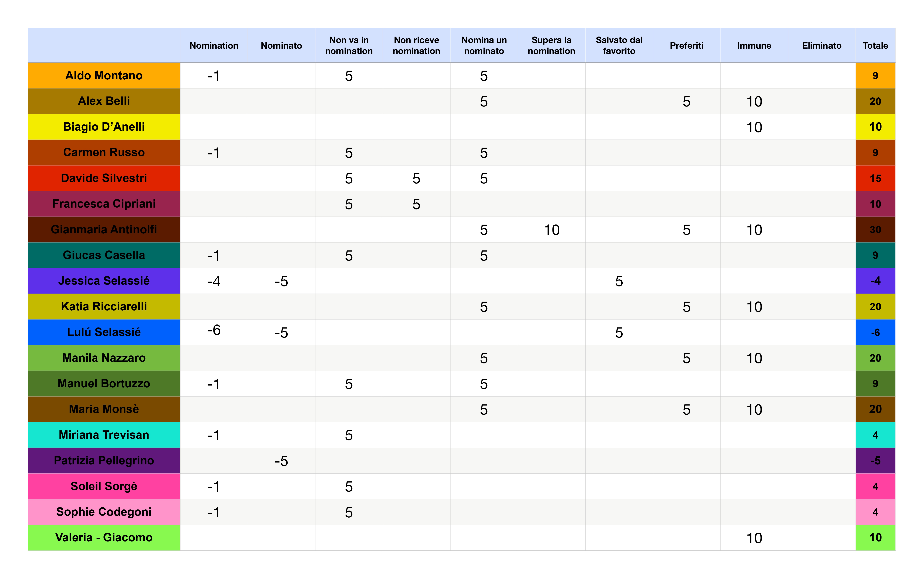Screen dimensions: 924x579
Task: Select the Biagio D'Anelli name cell
Action: point(104,127)
